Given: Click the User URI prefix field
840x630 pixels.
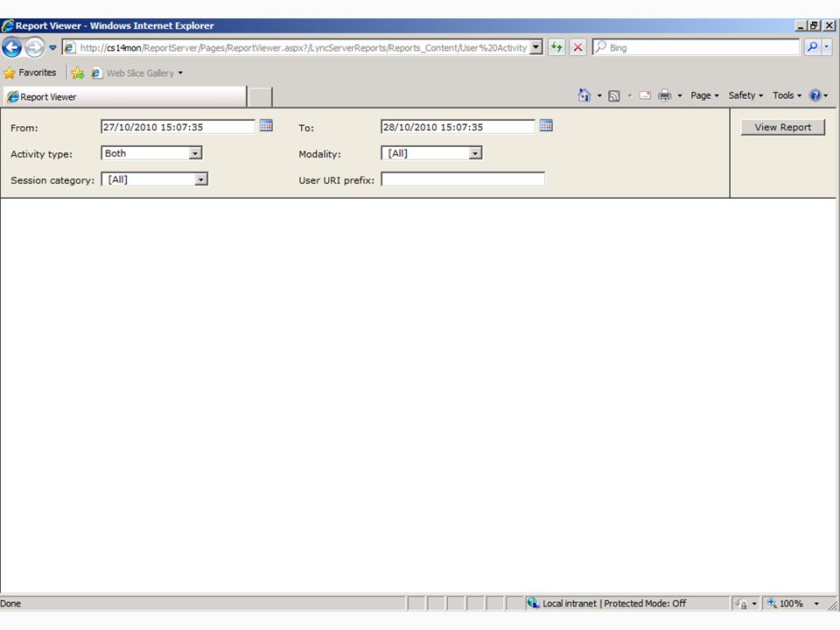Looking at the screenshot, I should [463, 179].
